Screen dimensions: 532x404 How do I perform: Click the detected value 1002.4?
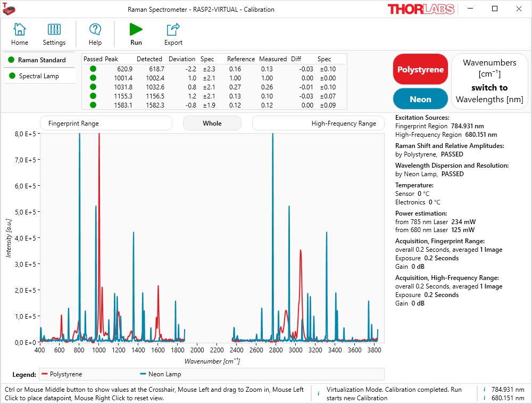[155, 78]
